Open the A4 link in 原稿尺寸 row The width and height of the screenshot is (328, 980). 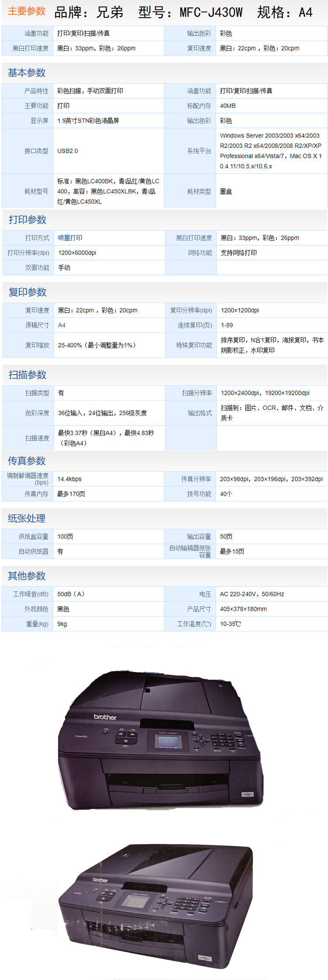(62, 325)
